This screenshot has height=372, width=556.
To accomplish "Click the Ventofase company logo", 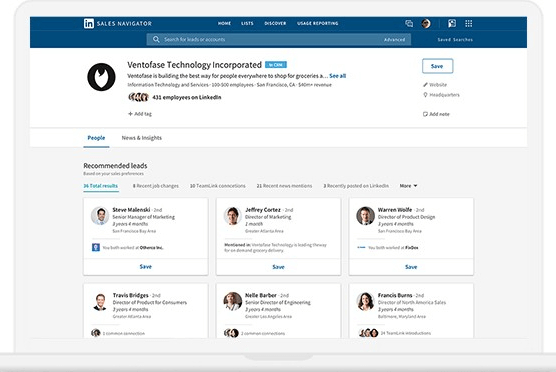I will 101,77.
